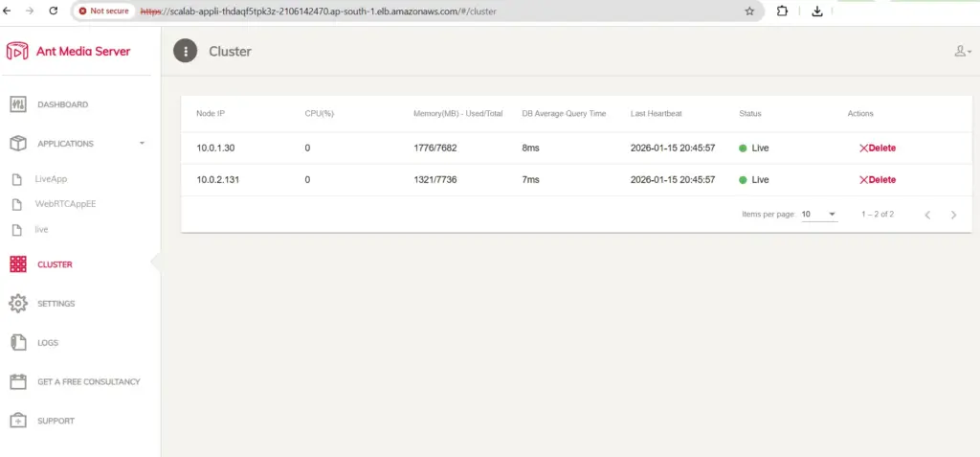This screenshot has height=457, width=980.
Task: Click the Ant Media Server logo icon
Action: [17, 52]
